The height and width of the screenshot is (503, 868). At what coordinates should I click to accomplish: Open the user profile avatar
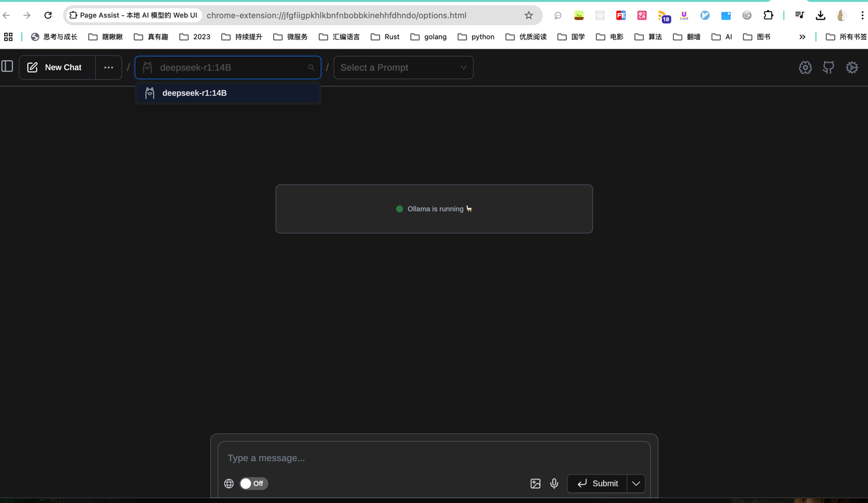[841, 15]
